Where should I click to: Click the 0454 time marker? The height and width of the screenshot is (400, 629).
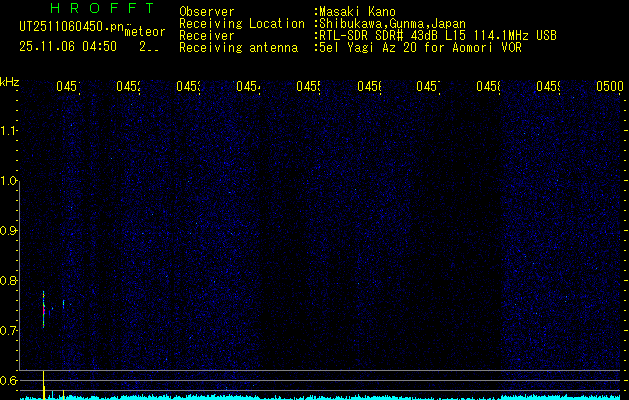pos(248,86)
